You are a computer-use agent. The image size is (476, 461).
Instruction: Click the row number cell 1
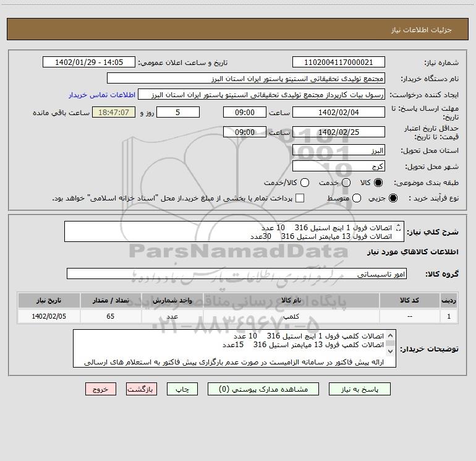pyautogui.click(x=449, y=316)
